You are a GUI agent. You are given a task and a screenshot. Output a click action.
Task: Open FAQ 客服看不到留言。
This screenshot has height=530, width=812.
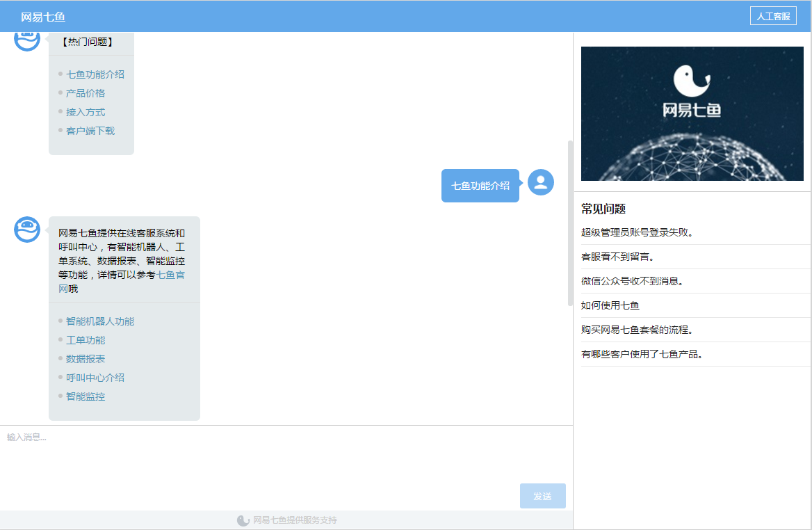click(695, 257)
